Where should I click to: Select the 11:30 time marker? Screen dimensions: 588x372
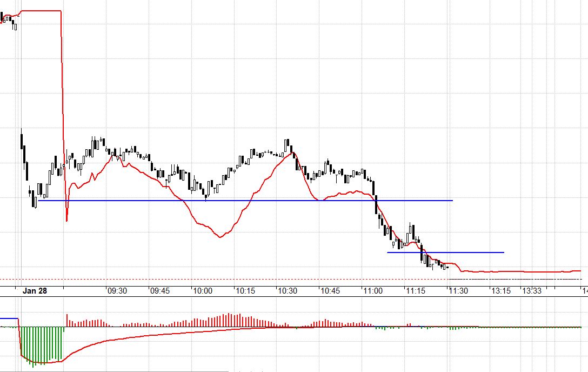[458, 290]
